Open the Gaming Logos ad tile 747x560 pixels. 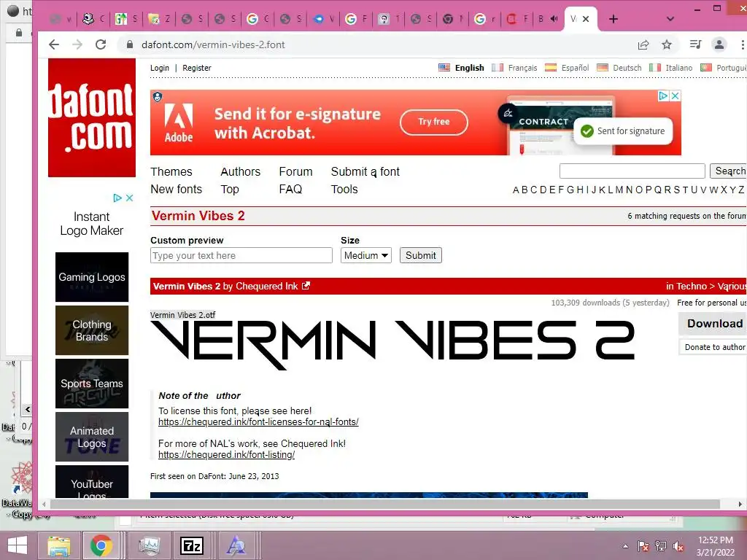coord(92,277)
